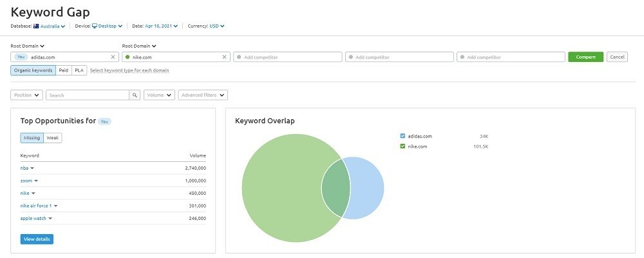Open the nike keyword link
Viewport: 644px width, 258px height.
[x=25, y=193]
